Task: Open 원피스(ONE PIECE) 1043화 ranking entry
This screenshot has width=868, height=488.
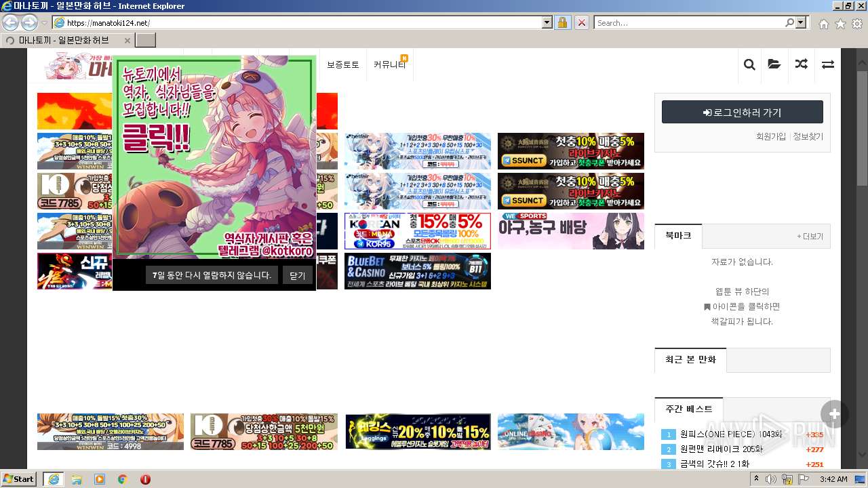Action: [x=730, y=434]
